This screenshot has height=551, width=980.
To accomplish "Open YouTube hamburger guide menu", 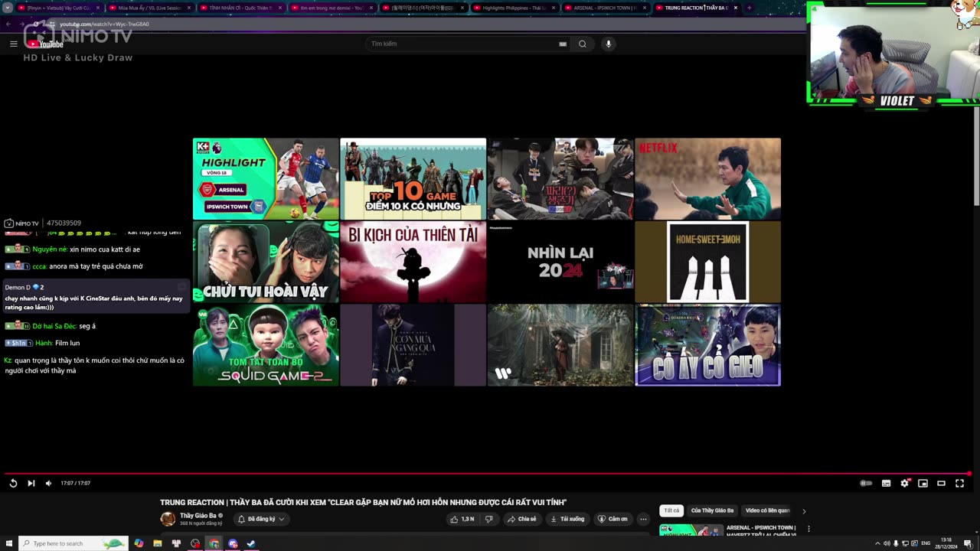I will click(13, 44).
